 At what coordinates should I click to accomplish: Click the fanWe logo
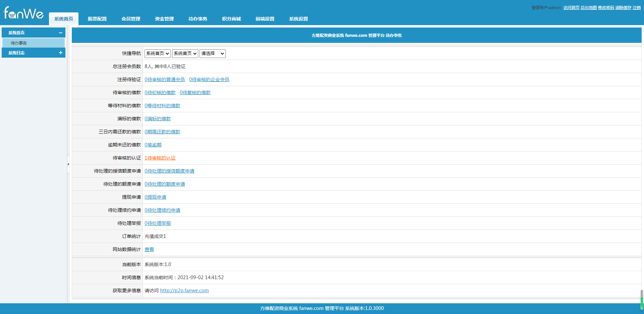click(23, 13)
